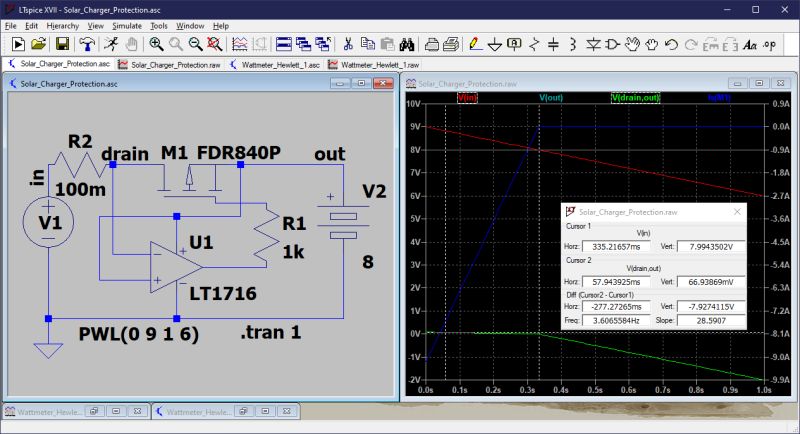Switch to Wattmeter_Hewlett_1.asc tab
800x434 pixels.
274,65
